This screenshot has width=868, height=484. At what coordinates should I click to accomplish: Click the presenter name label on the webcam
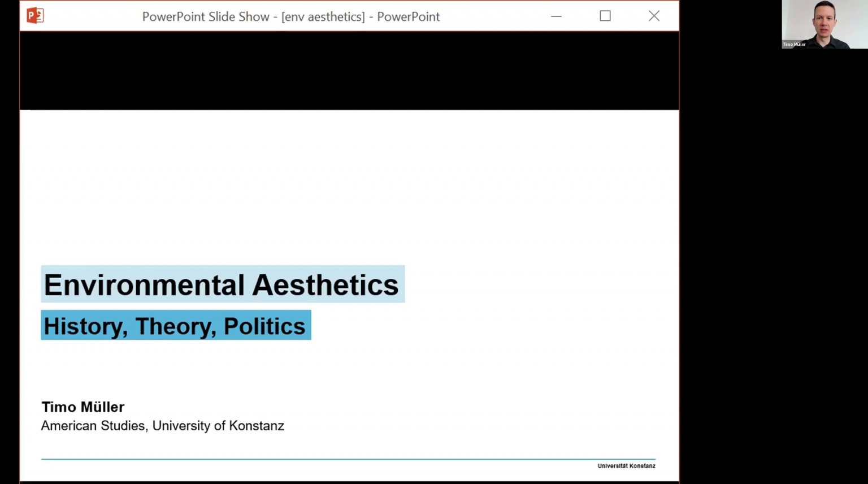point(794,44)
